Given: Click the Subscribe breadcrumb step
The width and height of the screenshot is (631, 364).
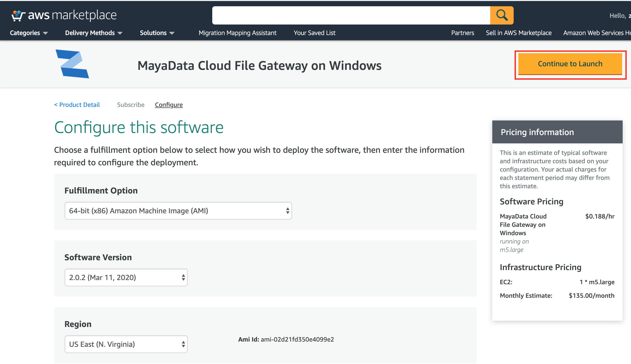Looking at the screenshot, I should pos(131,105).
